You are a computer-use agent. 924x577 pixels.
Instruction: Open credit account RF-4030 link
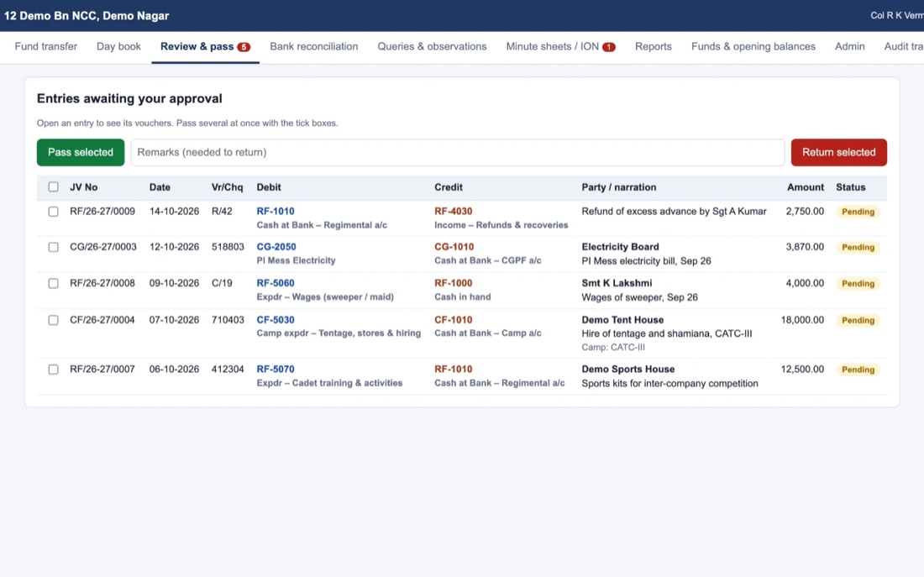(x=453, y=211)
